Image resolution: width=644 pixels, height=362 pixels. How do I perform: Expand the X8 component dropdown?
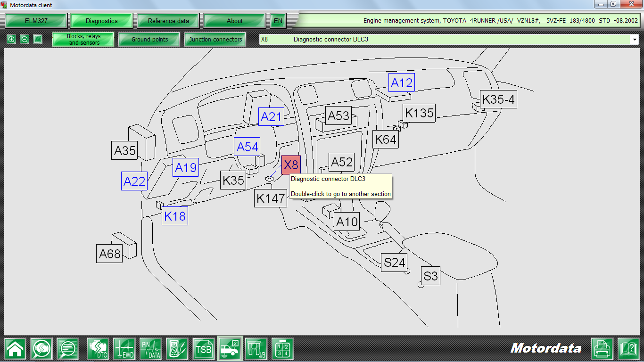click(634, 40)
